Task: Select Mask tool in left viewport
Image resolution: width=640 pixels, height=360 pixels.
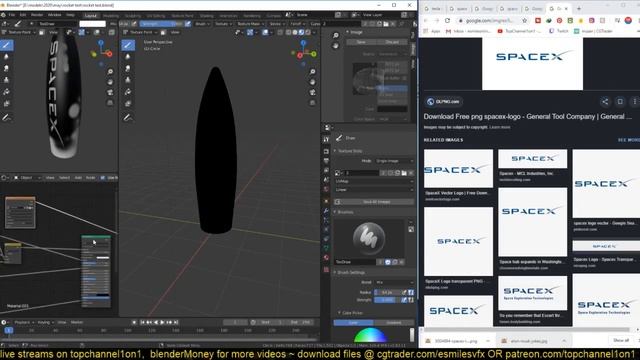Action: pos(6,104)
